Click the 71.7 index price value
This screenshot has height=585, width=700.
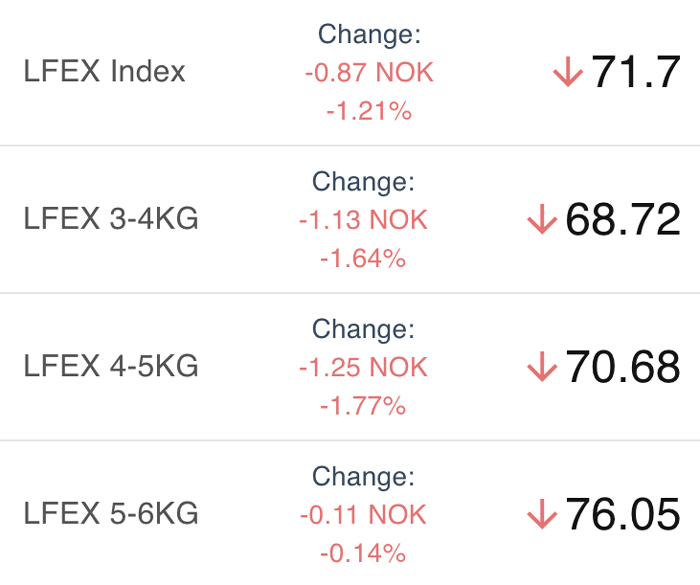[636, 71]
